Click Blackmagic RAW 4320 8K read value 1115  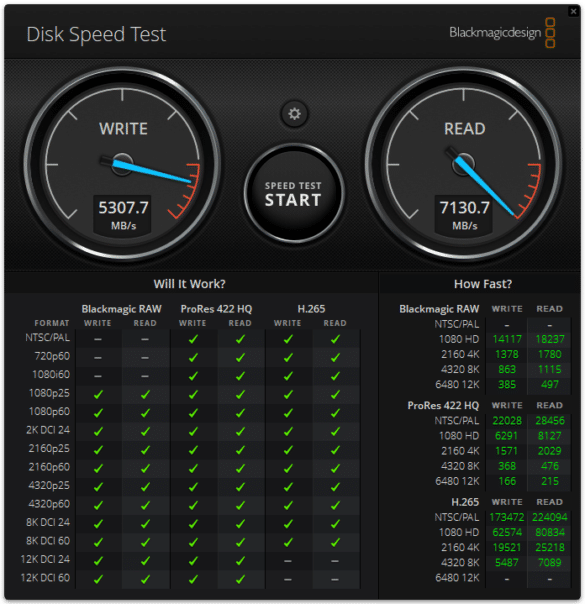(550, 369)
